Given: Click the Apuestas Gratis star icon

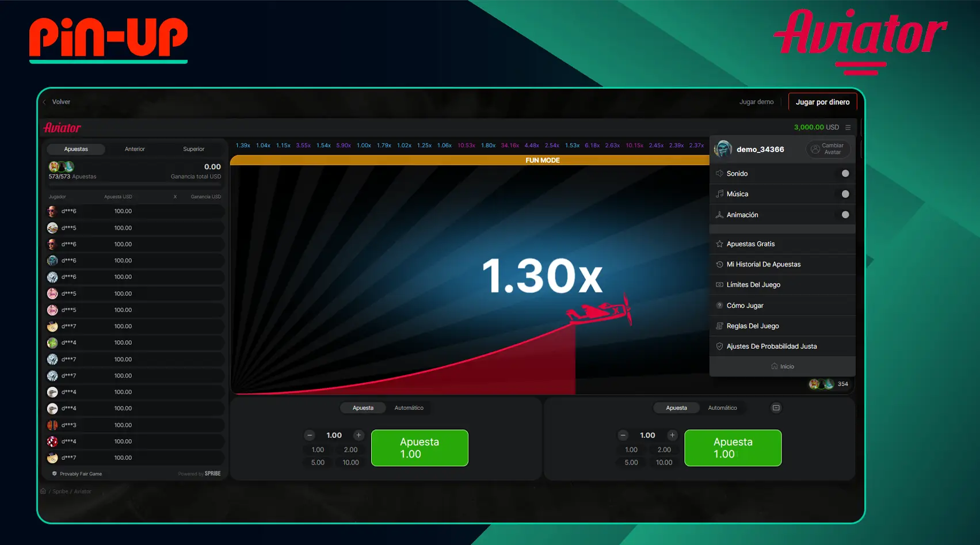Looking at the screenshot, I should click(719, 244).
